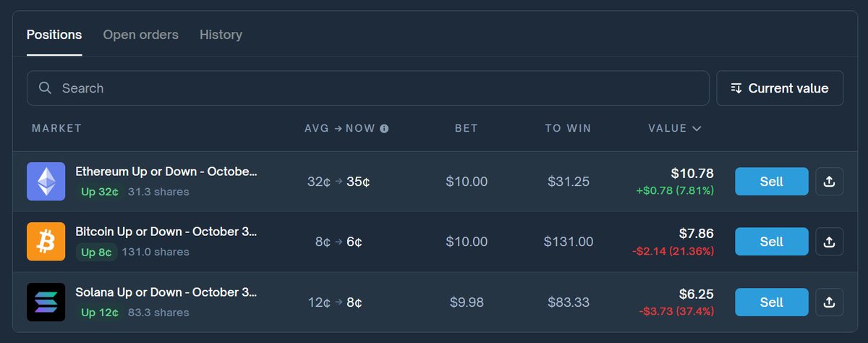The height and width of the screenshot is (343, 868).
Task: Sort by the VALUE column chevron
Action: click(697, 129)
